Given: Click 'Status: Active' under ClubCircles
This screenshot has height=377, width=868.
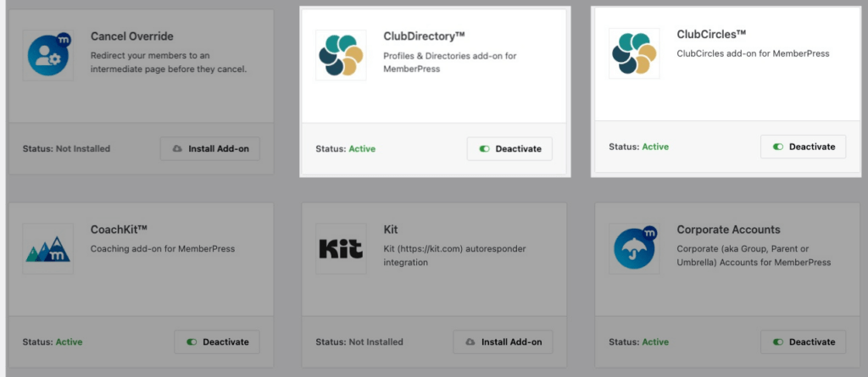Looking at the screenshot, I should [639, 147].
